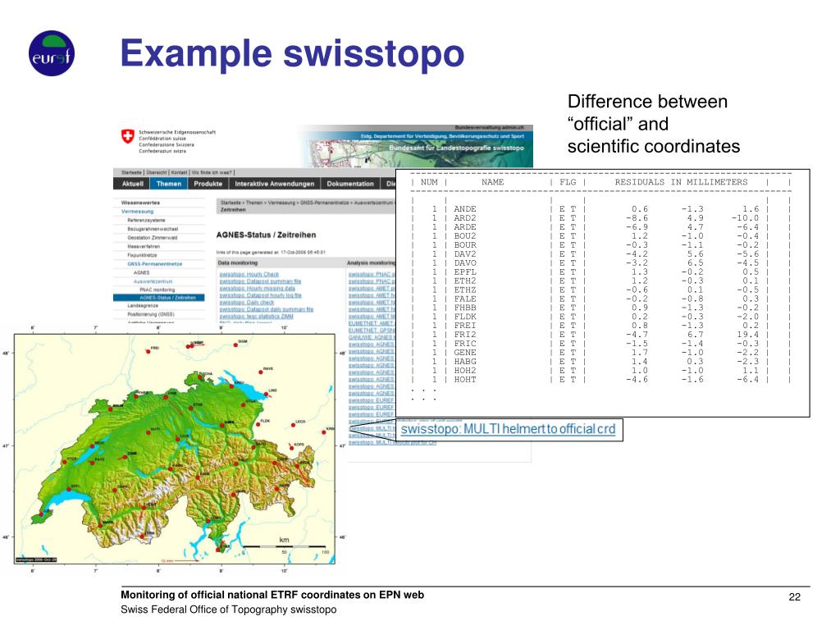Screen dimensions: 840x630
Task: Click the -10.0 residual value
Action: pyautogui.click(x=745, y=218)
